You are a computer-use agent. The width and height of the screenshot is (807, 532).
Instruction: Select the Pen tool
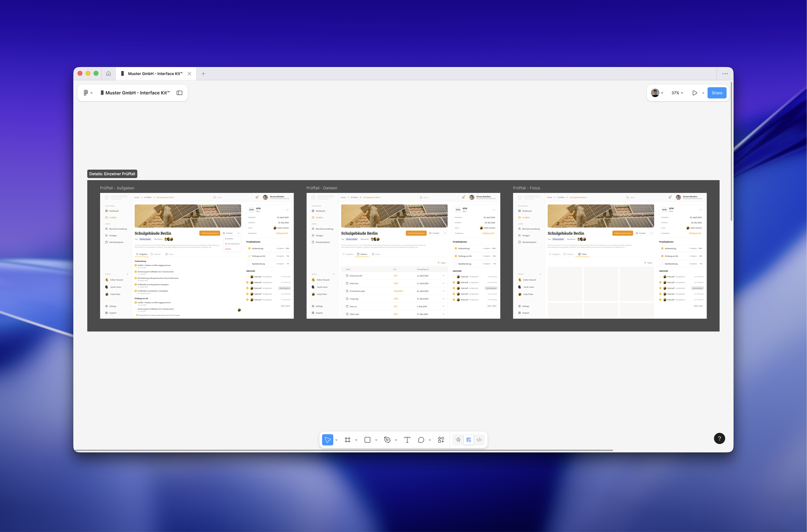pos(387,440)
